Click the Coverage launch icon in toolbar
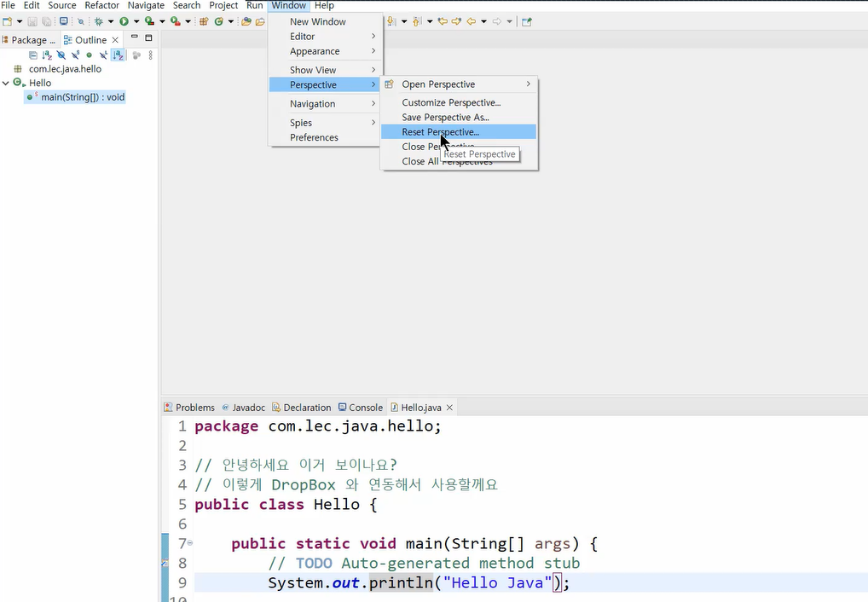This screenshot has width=868, height=602. pos(149,21)
